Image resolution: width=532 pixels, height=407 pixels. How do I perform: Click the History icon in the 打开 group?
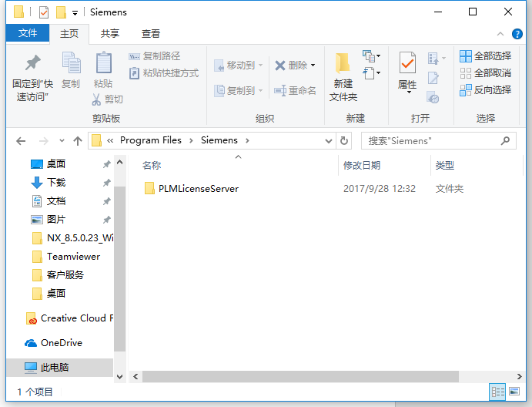point(433,97)
